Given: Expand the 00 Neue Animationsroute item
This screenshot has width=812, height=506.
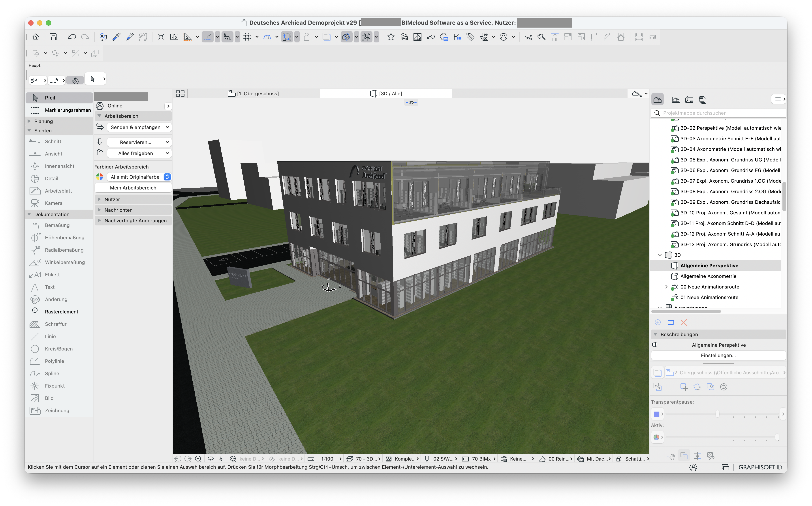Looking at the screenshot, I should (x=666, y=287).
